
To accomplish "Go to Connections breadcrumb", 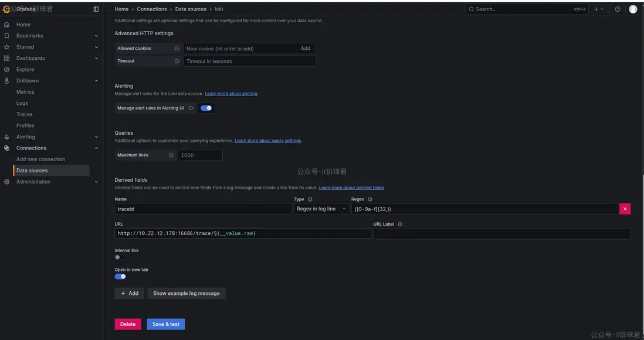I will click(152, 9).
